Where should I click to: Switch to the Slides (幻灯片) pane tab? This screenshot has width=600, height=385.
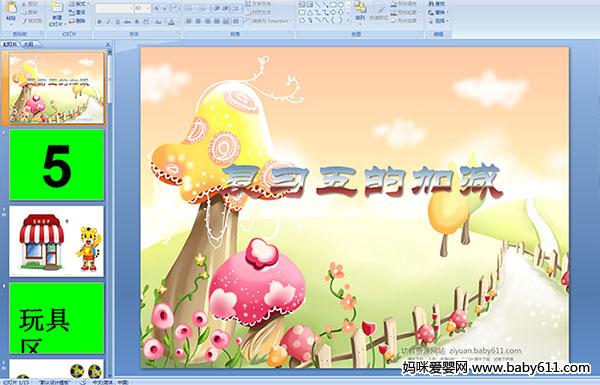click(x=10, y=44)
